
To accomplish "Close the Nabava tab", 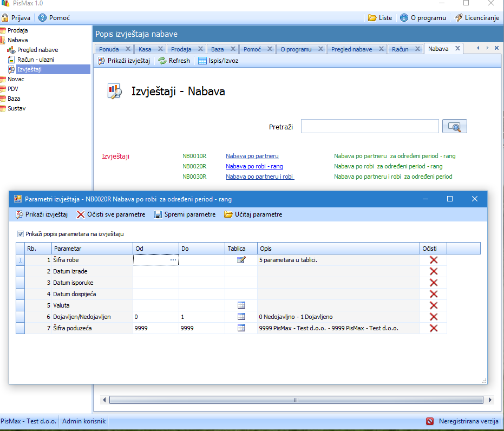I will click(457, 48).
